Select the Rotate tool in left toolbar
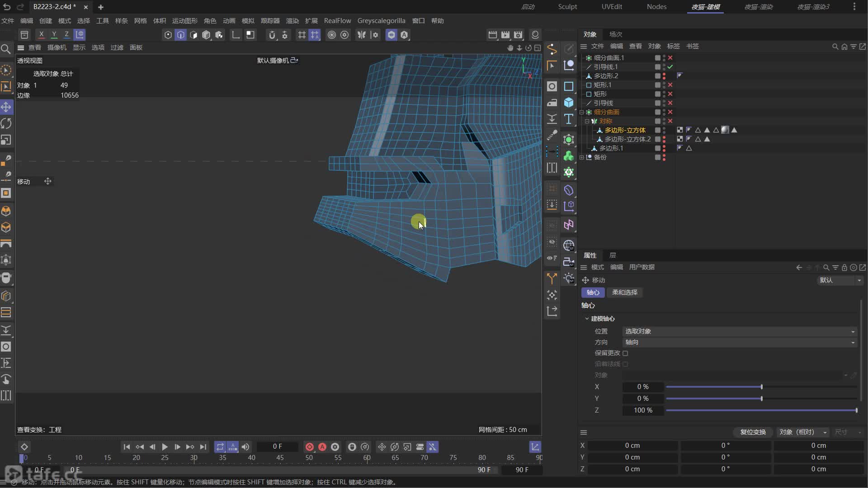 coord(6,123)
